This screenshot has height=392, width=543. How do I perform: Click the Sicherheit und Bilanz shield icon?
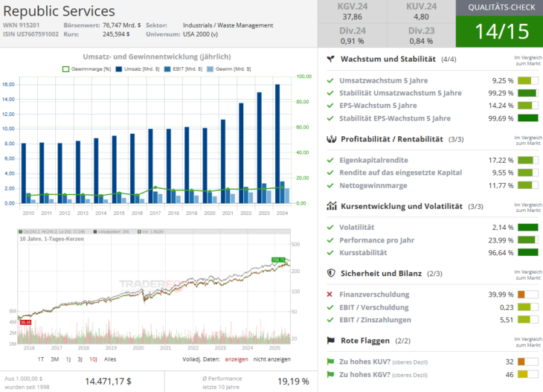(331, 273)
